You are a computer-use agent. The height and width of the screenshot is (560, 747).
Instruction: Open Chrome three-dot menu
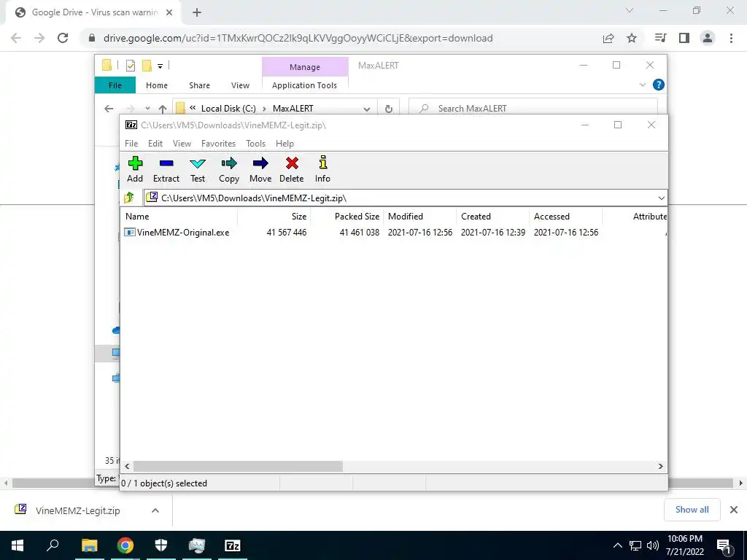(731, 38)
